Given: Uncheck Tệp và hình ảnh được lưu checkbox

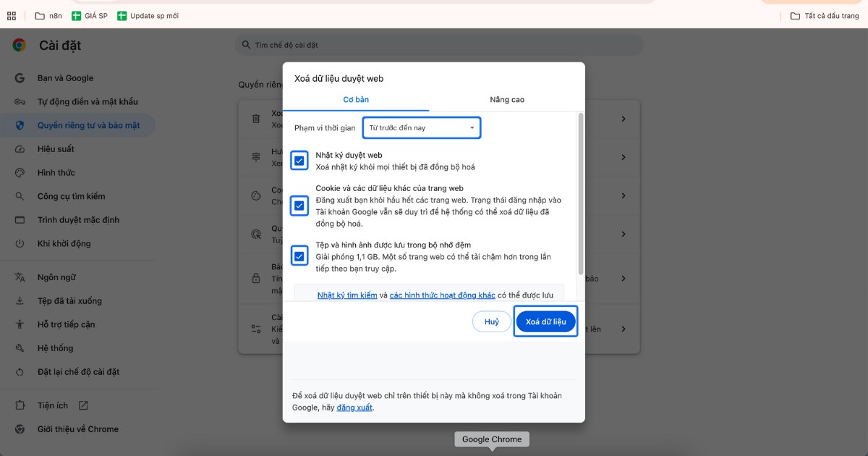Looking at the screenshot, I should 299,256.
